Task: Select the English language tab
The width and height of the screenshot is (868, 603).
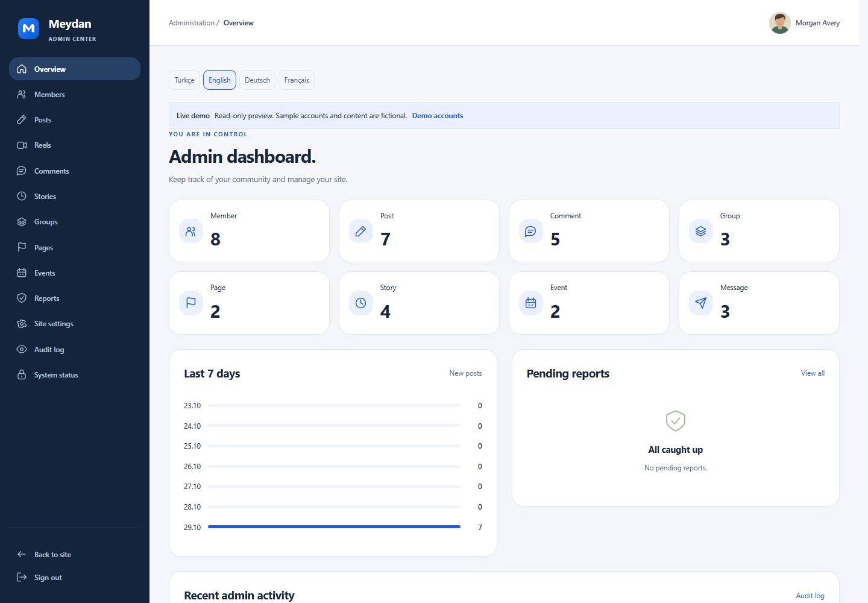Action: click(x=219, y=80)
